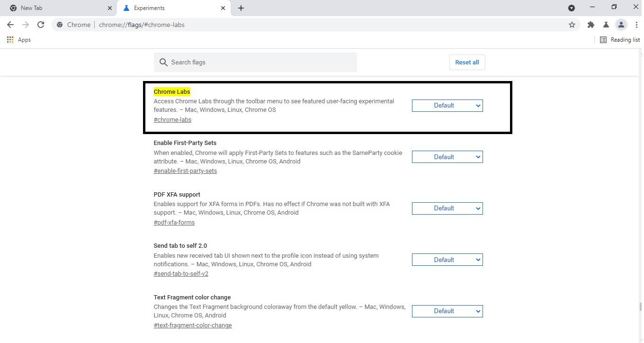Click the PDF XFA support heading
The image size is (644, 343).
click(177, 194)
